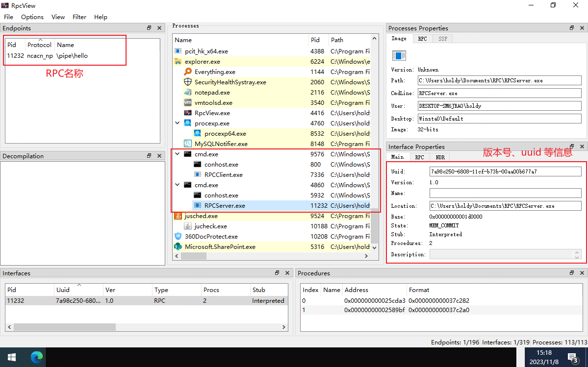Select the SecurityHealthSystray.exe shield icon
588x367 pixels.
pyautogui.click(x=188, y=82)
